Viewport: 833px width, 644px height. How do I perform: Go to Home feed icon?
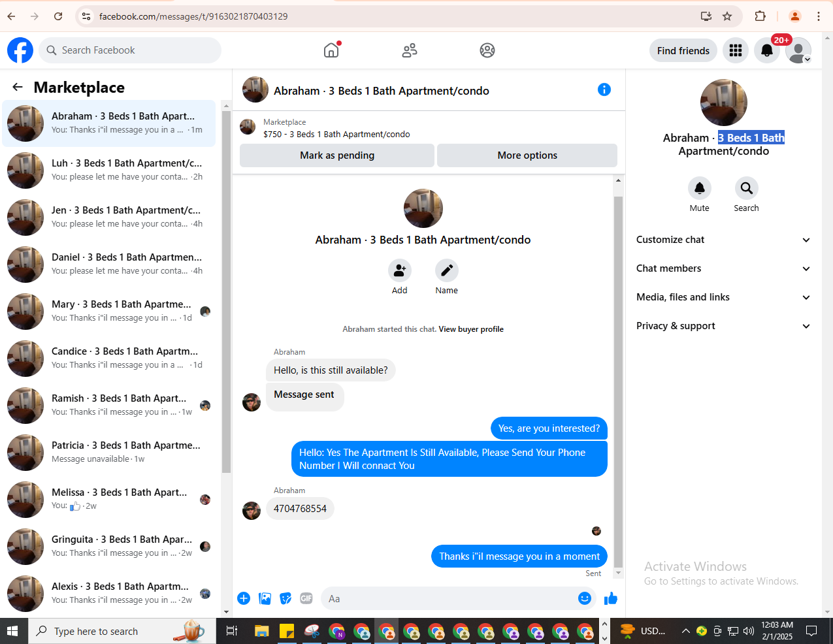tap(331, 50)
